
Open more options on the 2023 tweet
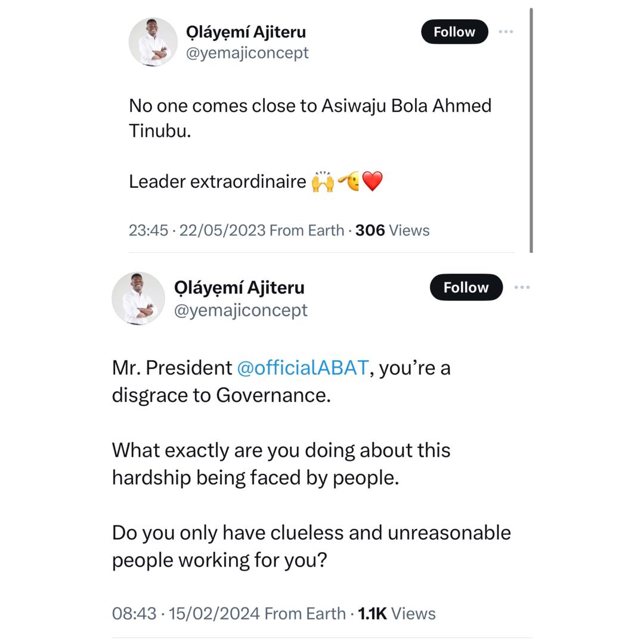pyautogui.click(x=505, y=32)
